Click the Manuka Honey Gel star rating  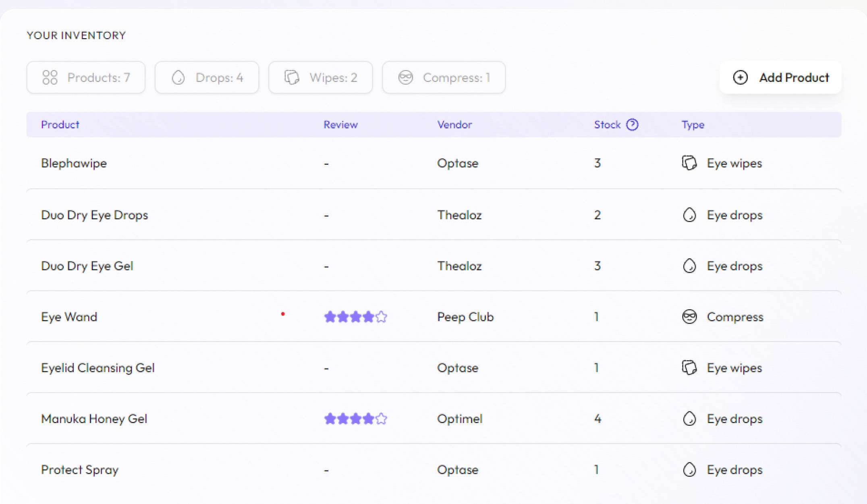tap(355, 419)
